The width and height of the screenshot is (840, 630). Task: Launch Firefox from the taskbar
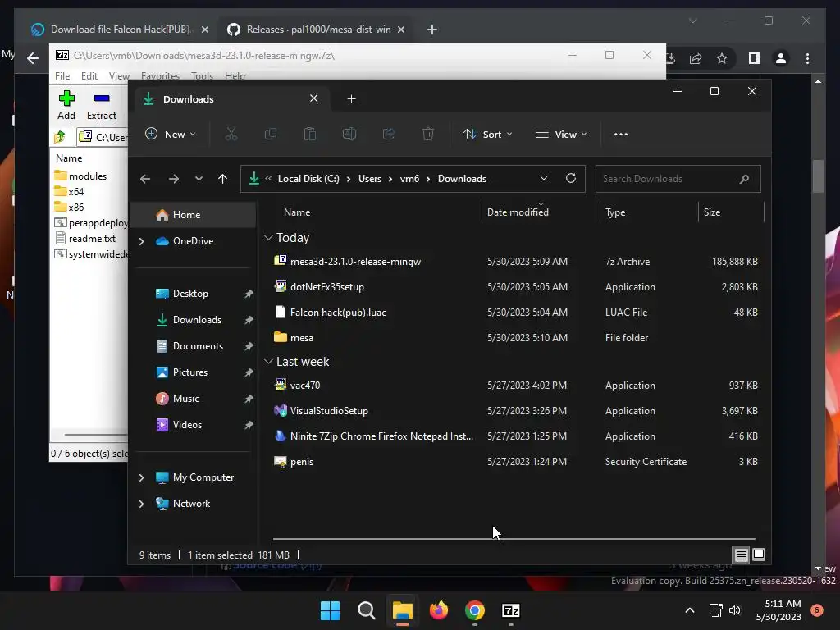[x=439, y=610]
